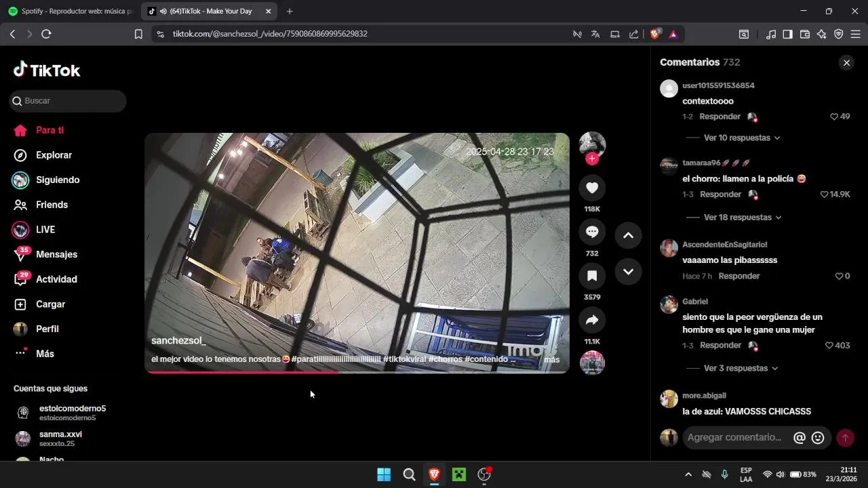Open creator avatar beside video
Viewport: 868px width, 488px height.
592,144
